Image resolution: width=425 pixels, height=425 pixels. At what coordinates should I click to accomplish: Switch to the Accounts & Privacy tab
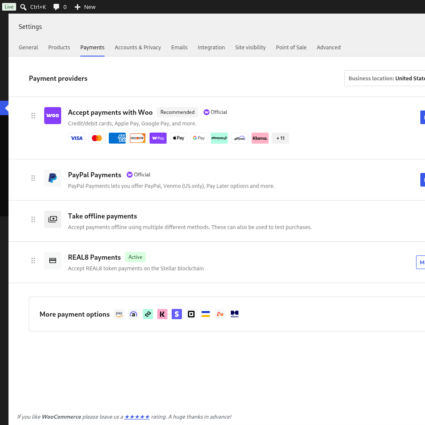pyautogui.click(x=138, y=47)
